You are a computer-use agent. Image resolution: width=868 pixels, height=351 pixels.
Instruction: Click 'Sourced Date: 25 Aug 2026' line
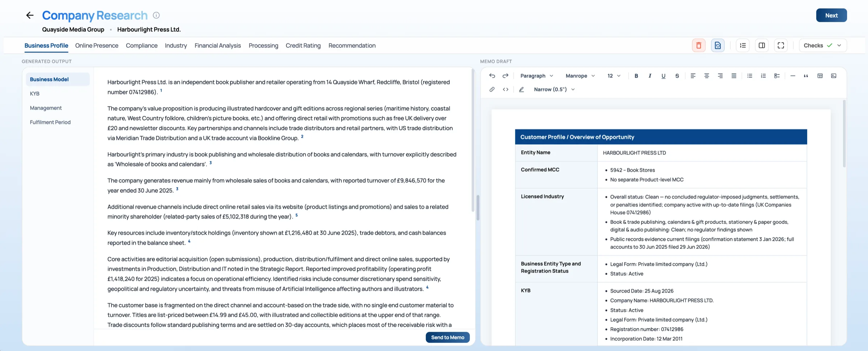[x=642, y=291]
